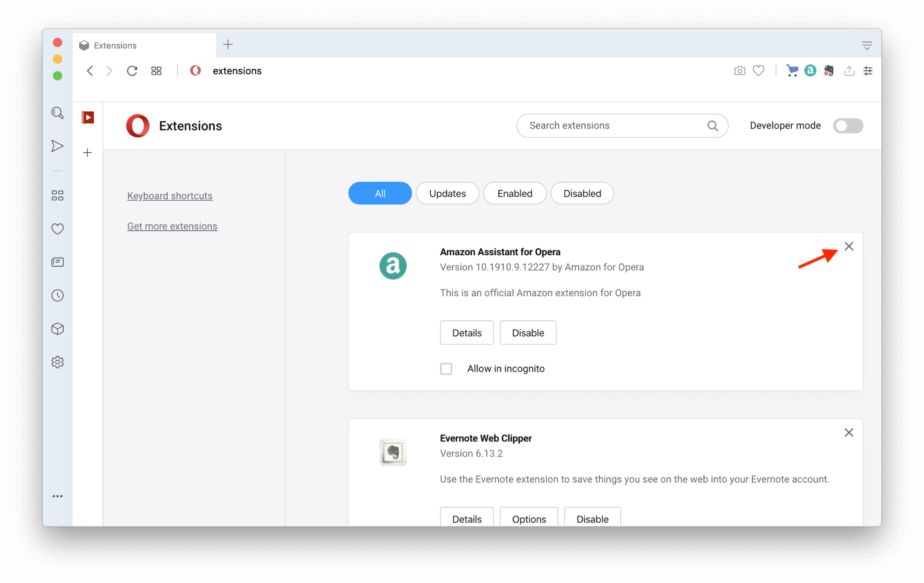This screenshot has height=583, width=924.
Task: Click the Search extensions input field
Action: point(623,125)
